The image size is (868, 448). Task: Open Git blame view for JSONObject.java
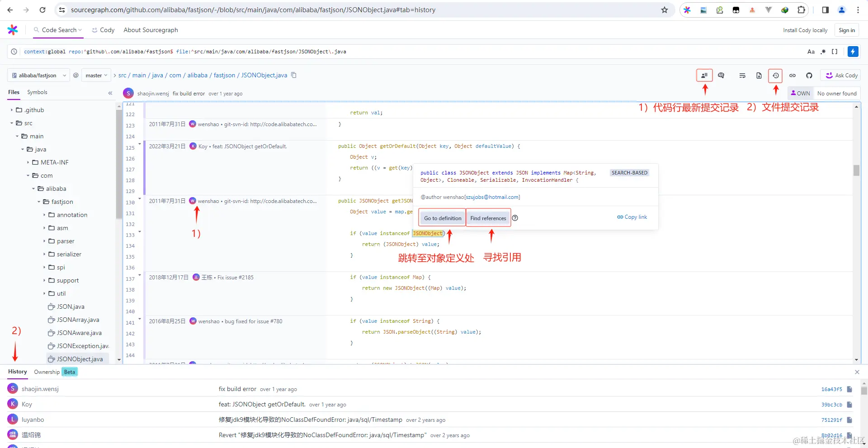click(704, 75)
